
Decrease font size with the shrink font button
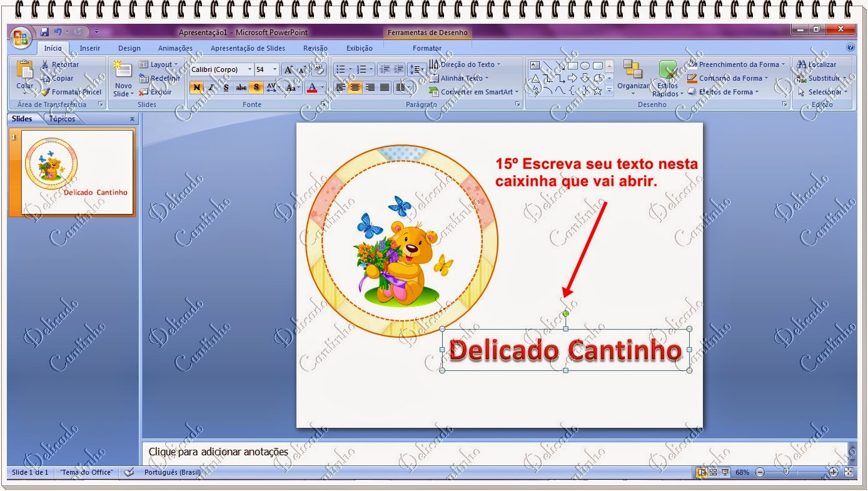pos(303,69)
